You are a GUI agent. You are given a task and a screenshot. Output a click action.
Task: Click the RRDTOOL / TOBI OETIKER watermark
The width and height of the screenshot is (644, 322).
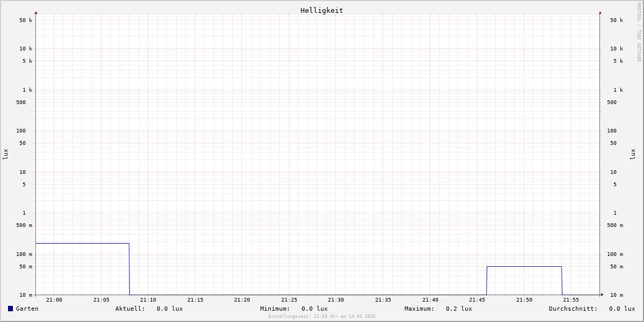[639, 32]
